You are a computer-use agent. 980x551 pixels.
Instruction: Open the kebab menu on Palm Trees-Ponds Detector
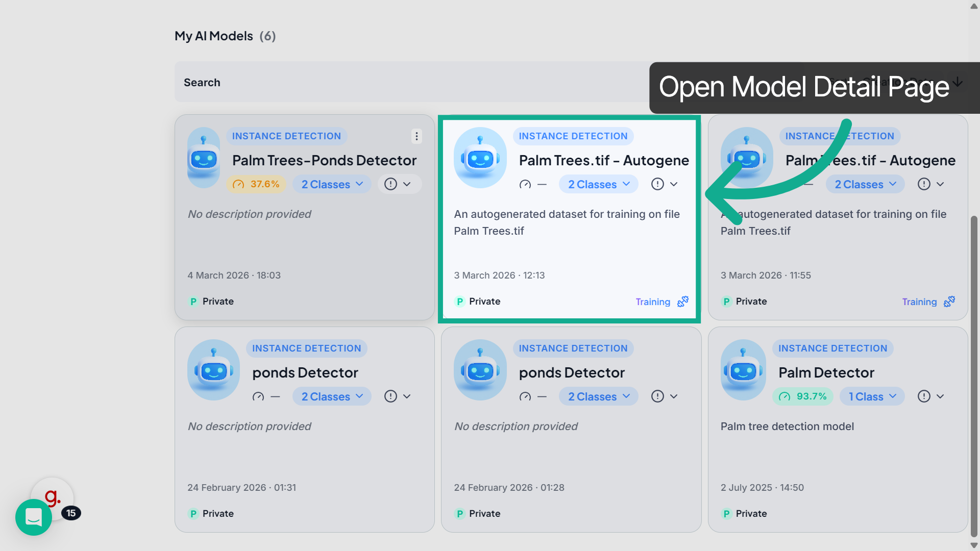pos(416,136)
